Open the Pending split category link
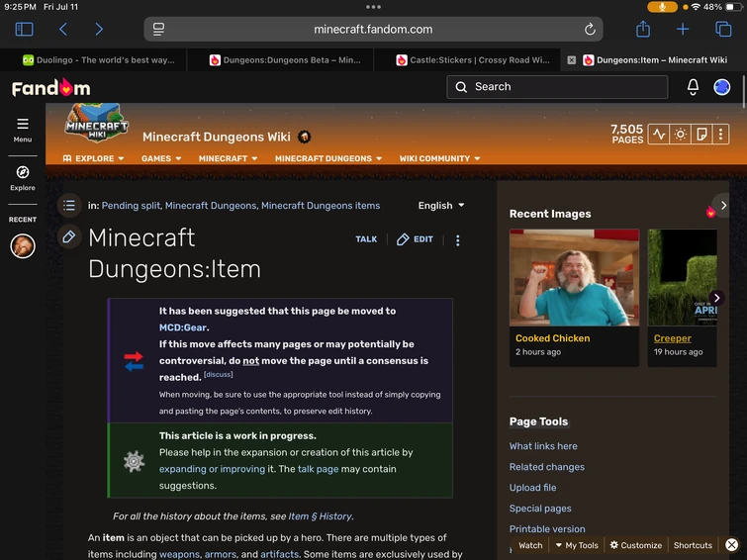The width and height of the screenshot is (747, 560). [131, 206]
